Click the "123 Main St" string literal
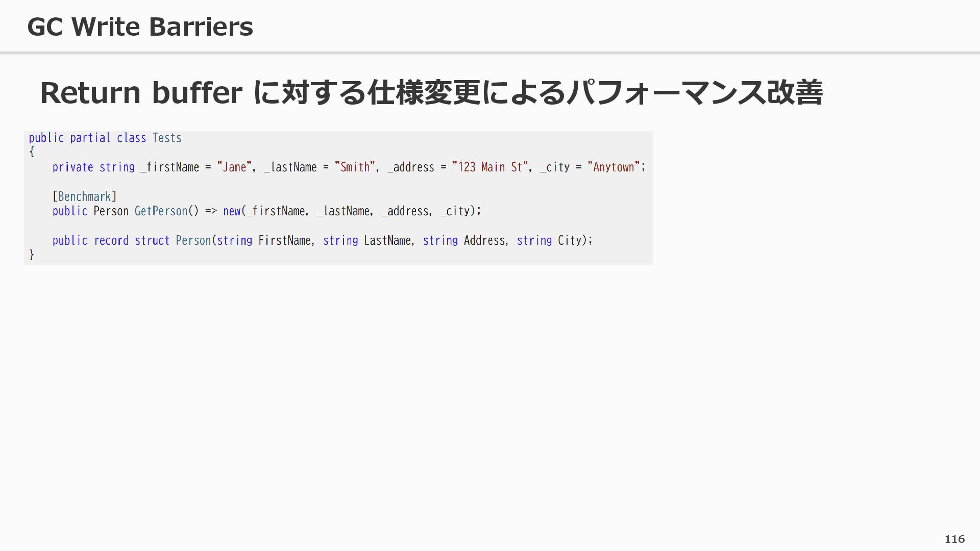The width and height of the screenshot is (980, 551). 489,167
